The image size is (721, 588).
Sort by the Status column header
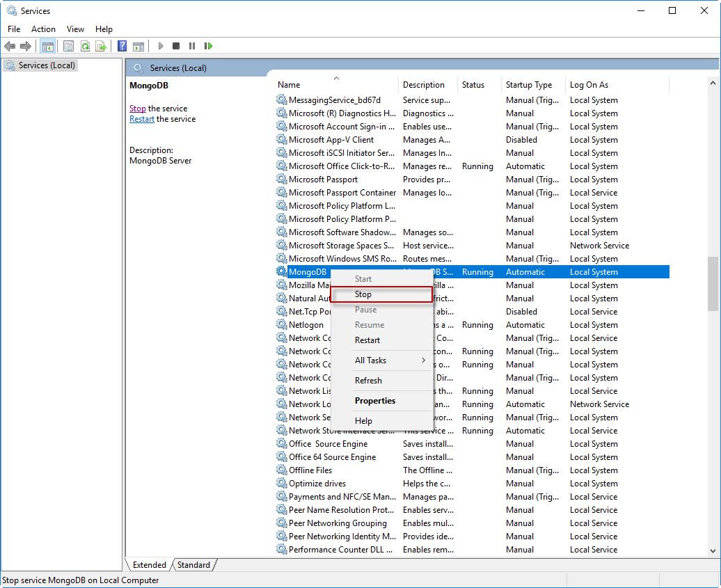coord(480,85)
